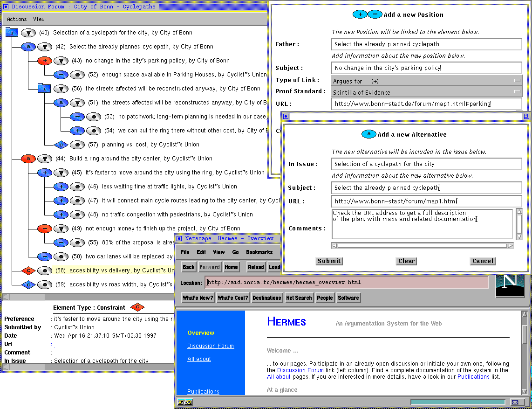The width and height of the screenshot is (532, 409).
Task: Click the Comments text area
Action: pyautogui.click(x=423, y=224)
